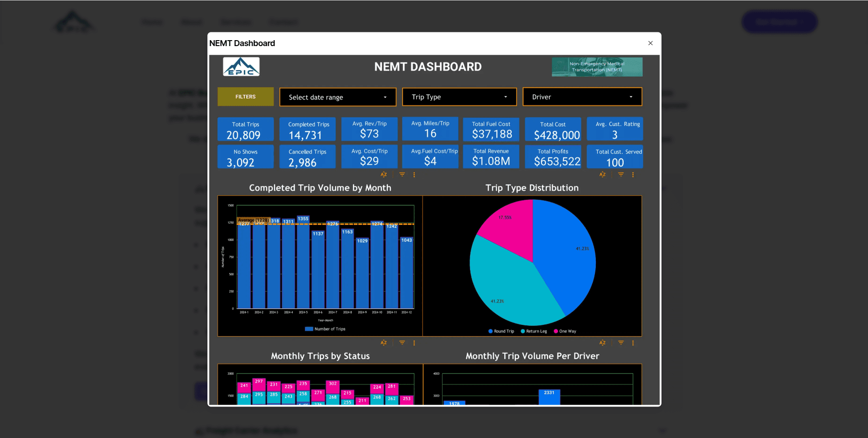Click the Monthly Trips by Status title
The image size is (868, 438).
tap(320, 356)
